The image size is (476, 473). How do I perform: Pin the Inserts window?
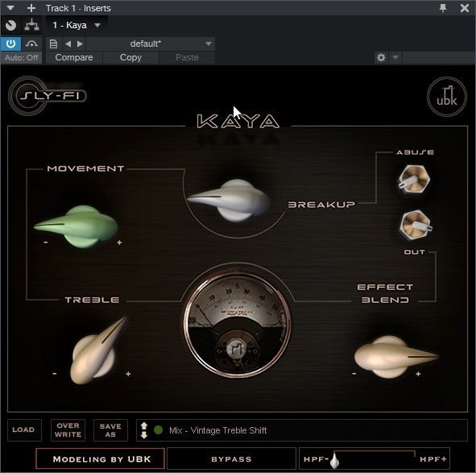pos(443,8)
